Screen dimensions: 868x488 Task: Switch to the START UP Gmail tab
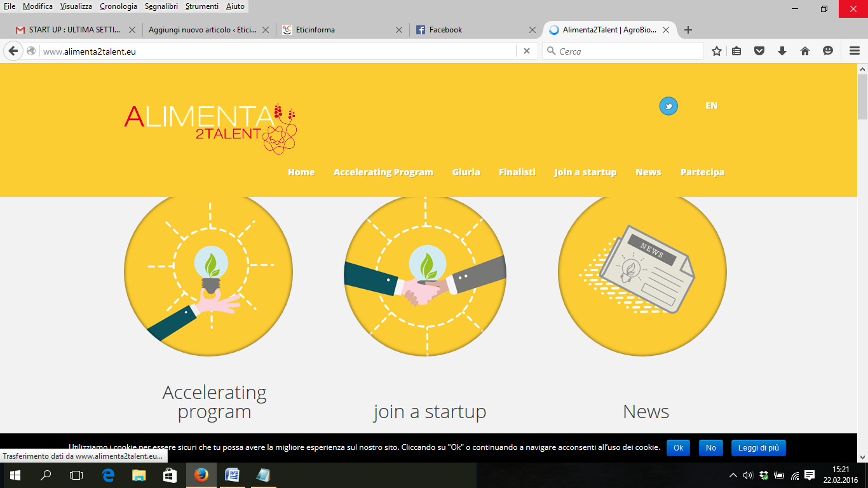[x=76, y=30]
